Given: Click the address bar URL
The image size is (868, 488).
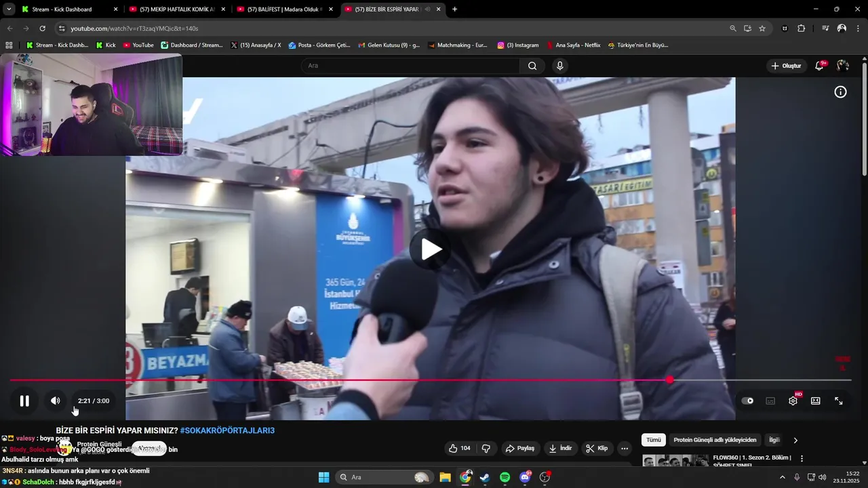Looking at the screenshot, I should [134, 28].
